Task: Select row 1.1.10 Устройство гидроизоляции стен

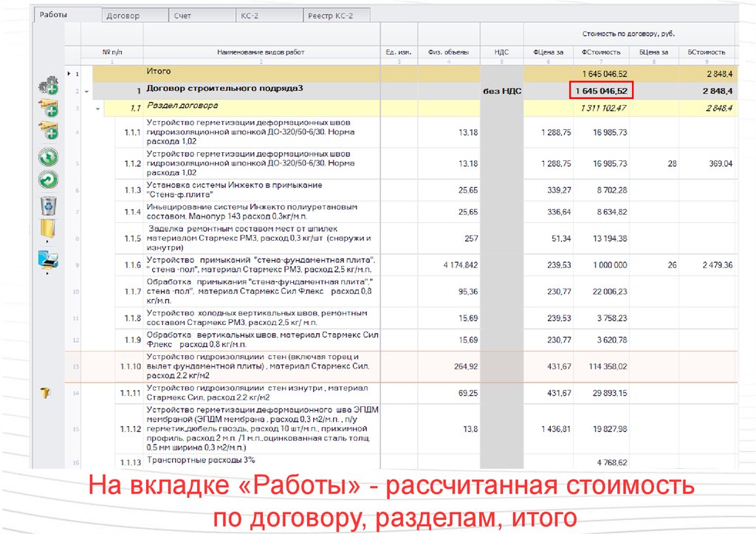Action: (x=262, y=366)
